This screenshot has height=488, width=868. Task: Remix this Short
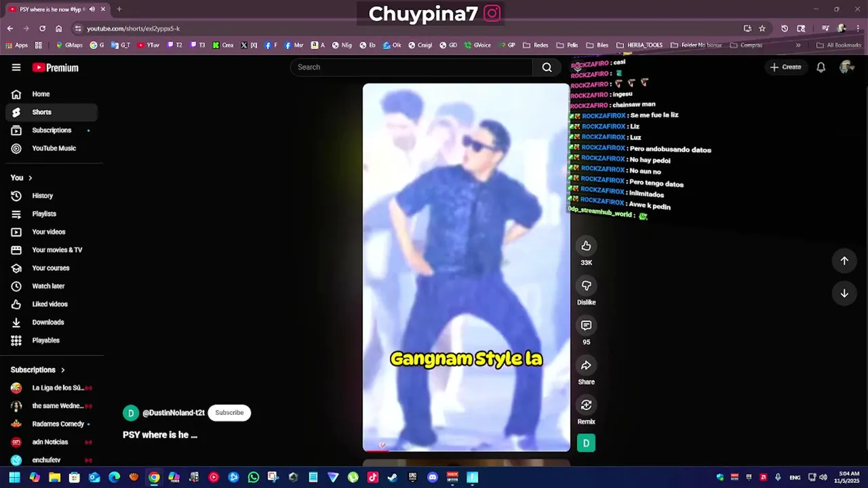(587, 405)
